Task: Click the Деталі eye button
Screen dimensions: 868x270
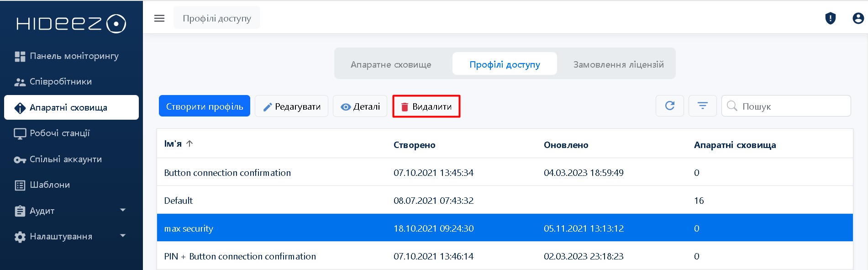Action: coord(360,106)
